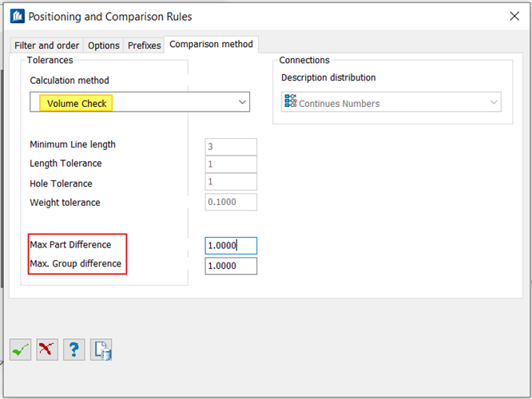Cancel using the red X icon

tap(48, 350)
